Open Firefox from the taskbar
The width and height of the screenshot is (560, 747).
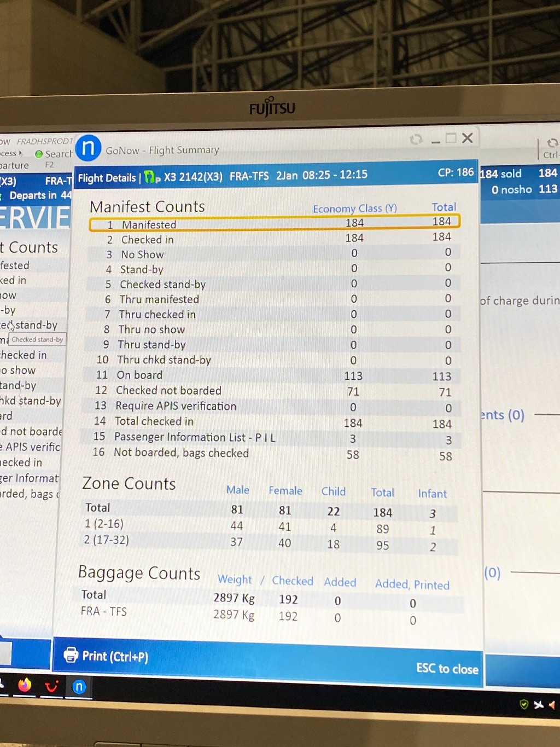pos(25,685)
